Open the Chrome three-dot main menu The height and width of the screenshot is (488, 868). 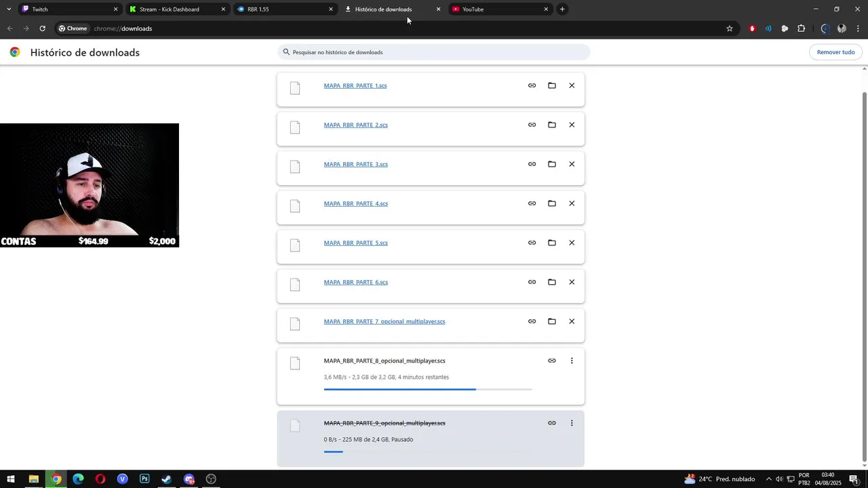pos(859,28)
